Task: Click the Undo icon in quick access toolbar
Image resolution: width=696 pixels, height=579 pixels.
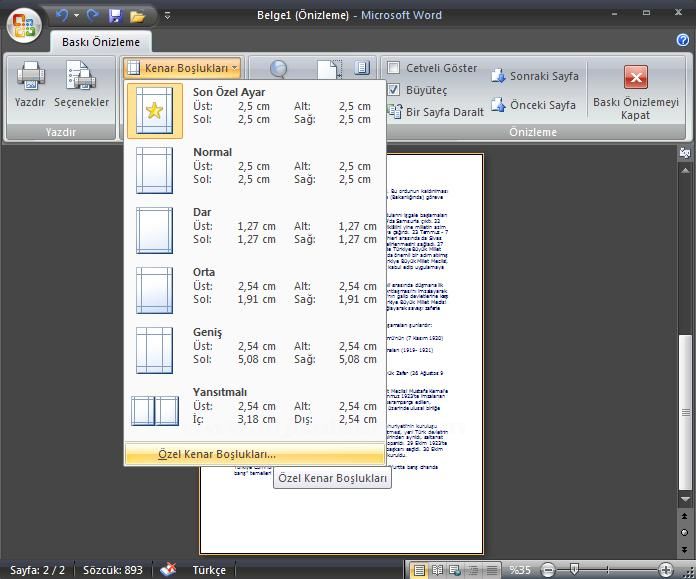Action: pos(62,16)
